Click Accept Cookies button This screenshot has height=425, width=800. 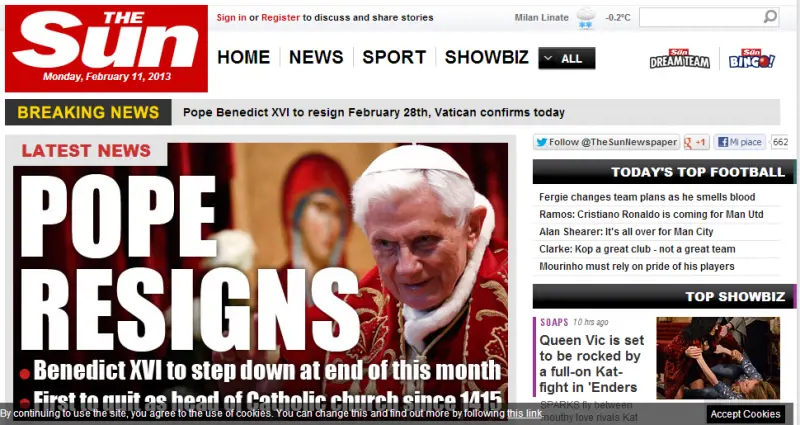[745, 414]
